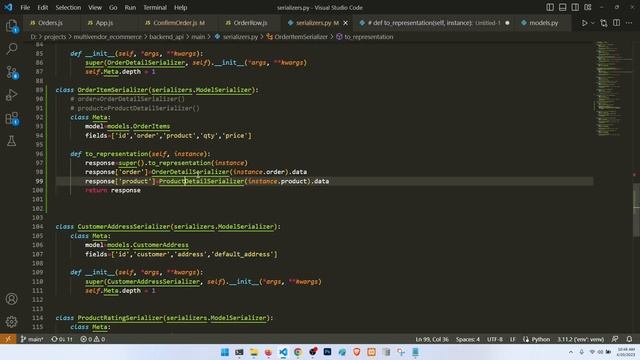Click 'main' folder in the breadcrumb
This screenshot has width=640, height=360.
point(198,37)
